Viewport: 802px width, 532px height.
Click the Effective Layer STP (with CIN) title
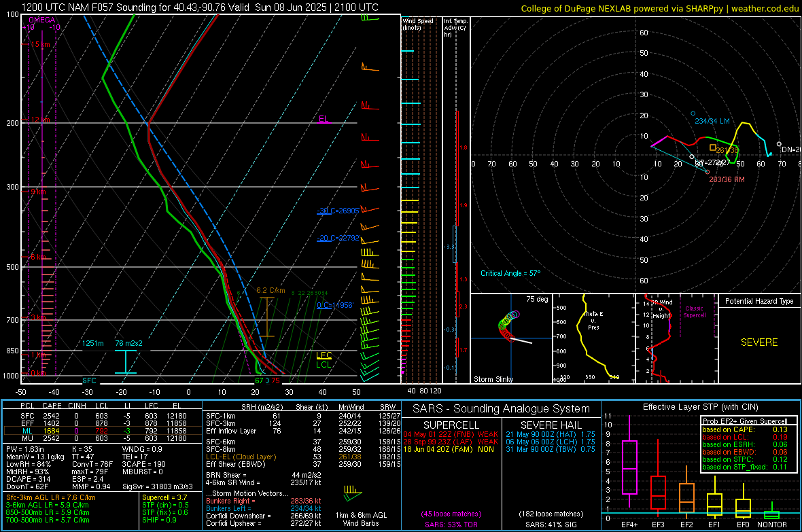click(x=701, y=407)
